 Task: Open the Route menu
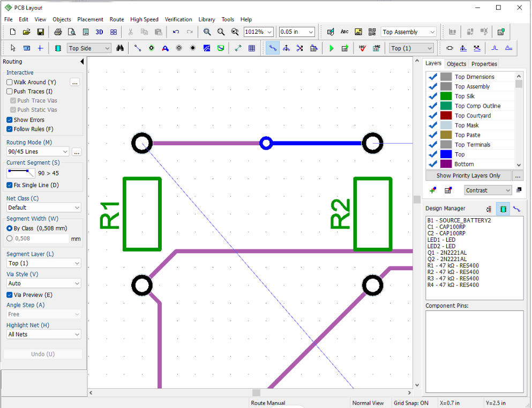tap(117, 19)
